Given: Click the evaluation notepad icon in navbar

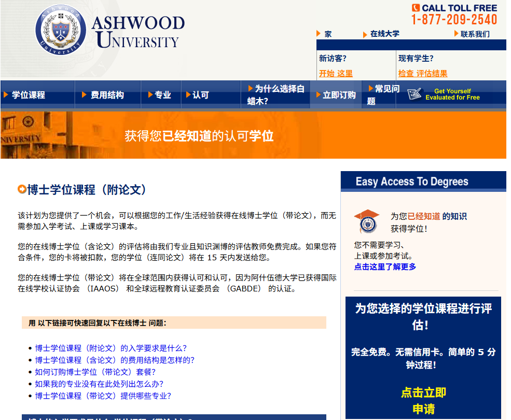Looking at the screenshot, I should pos(414,94).
